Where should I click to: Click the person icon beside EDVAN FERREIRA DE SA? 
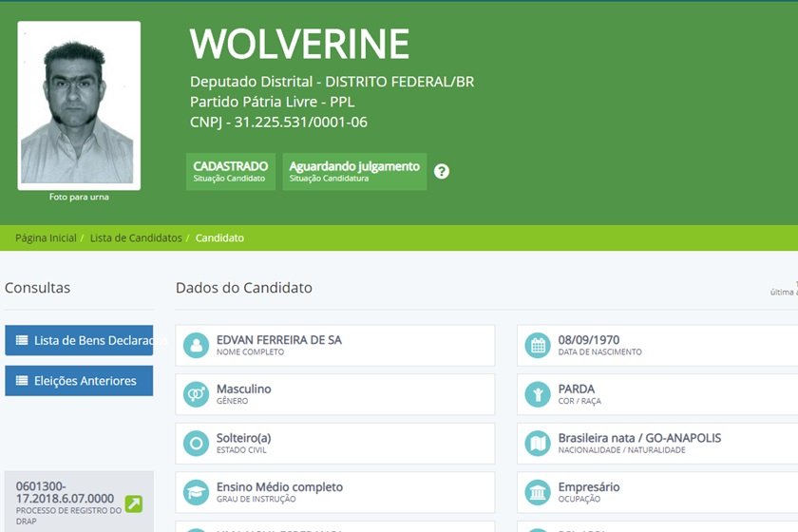coord(196,345)
